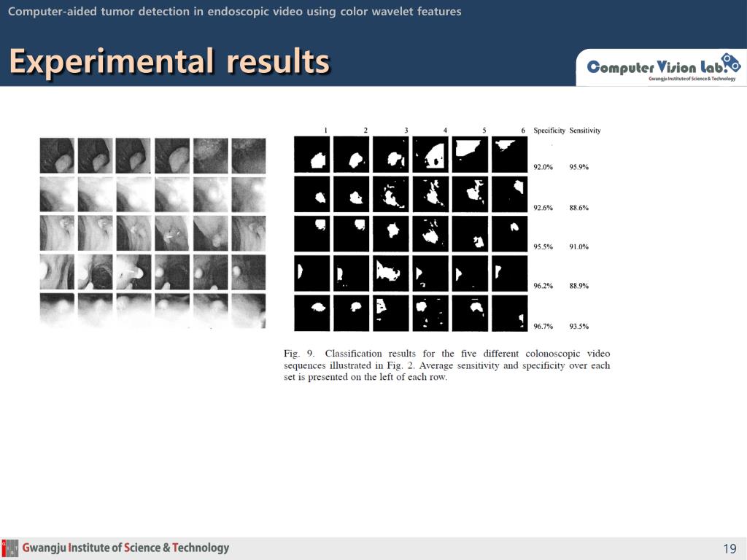
Task: Click the 96.7% specificity value
Action: click(x=543, y=326)
